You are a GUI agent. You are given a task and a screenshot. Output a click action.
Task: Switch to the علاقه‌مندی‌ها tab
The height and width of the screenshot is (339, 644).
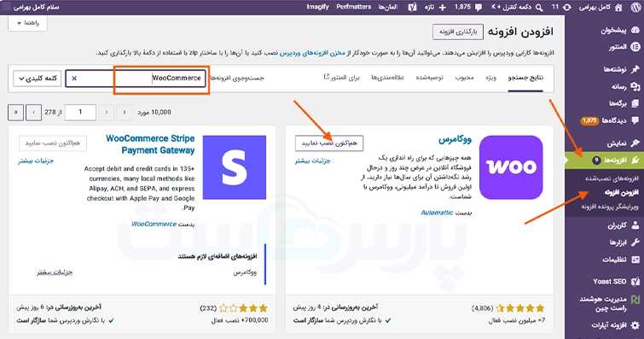click(388, 78)
